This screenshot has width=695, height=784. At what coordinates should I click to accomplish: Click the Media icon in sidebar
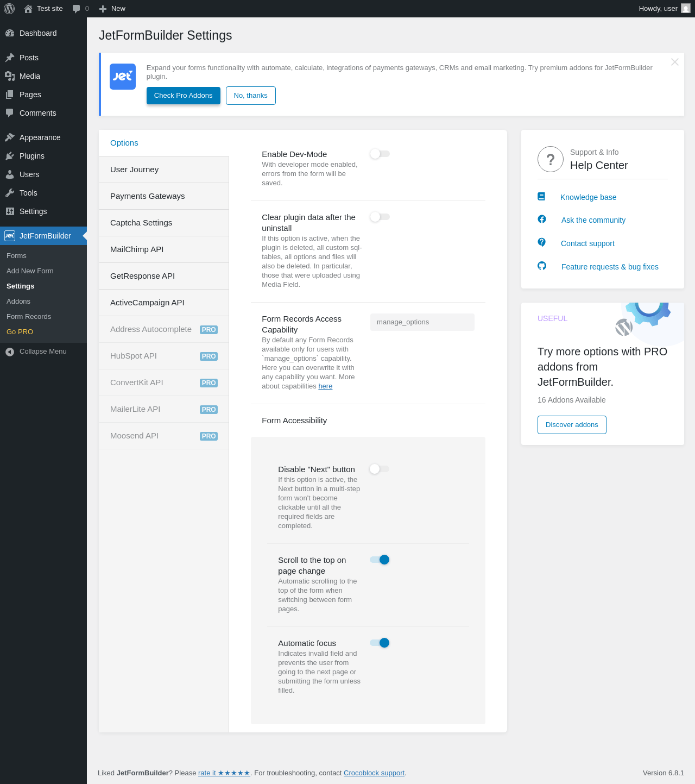point(10,76)
